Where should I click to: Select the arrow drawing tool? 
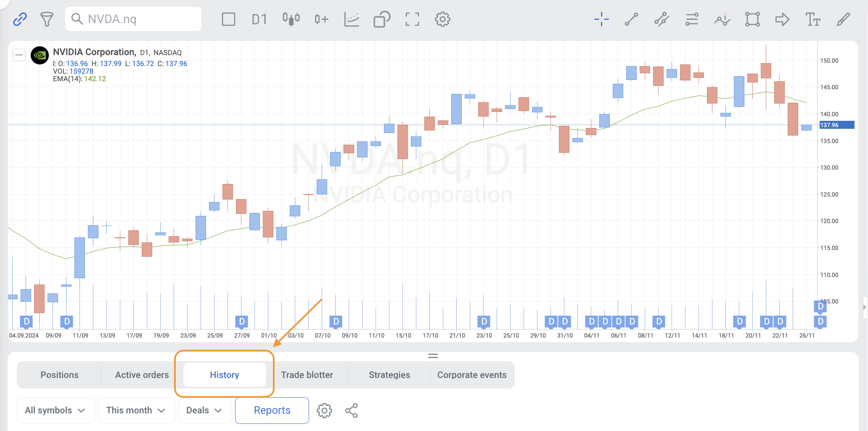(x=782, y=19)
